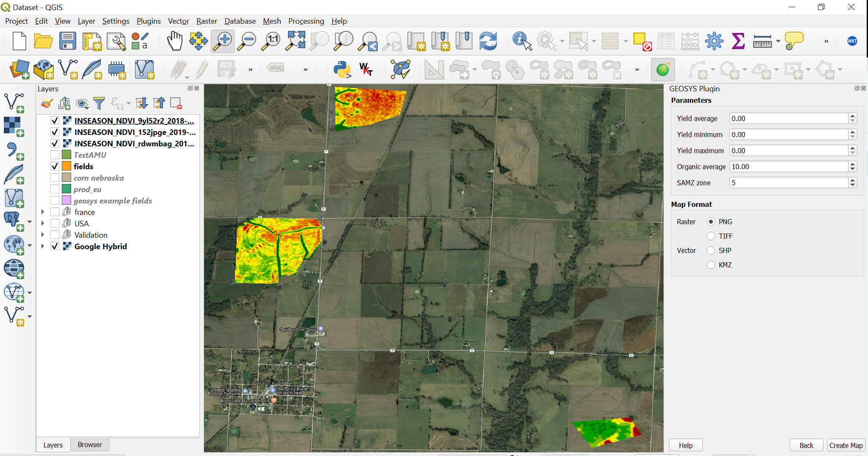
Task: Open the GEOSYS plugin globe icon
Action: pyautogui.click(x=662, y=70)
